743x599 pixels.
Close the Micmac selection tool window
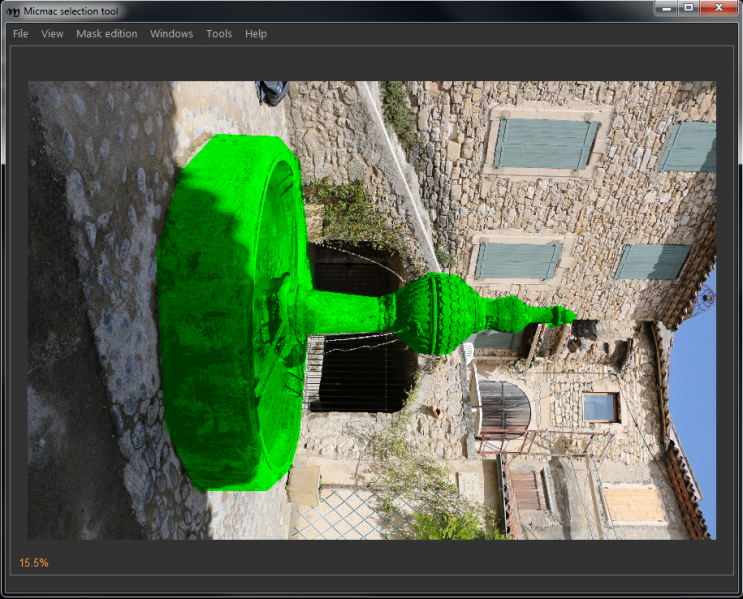(719, 8)
